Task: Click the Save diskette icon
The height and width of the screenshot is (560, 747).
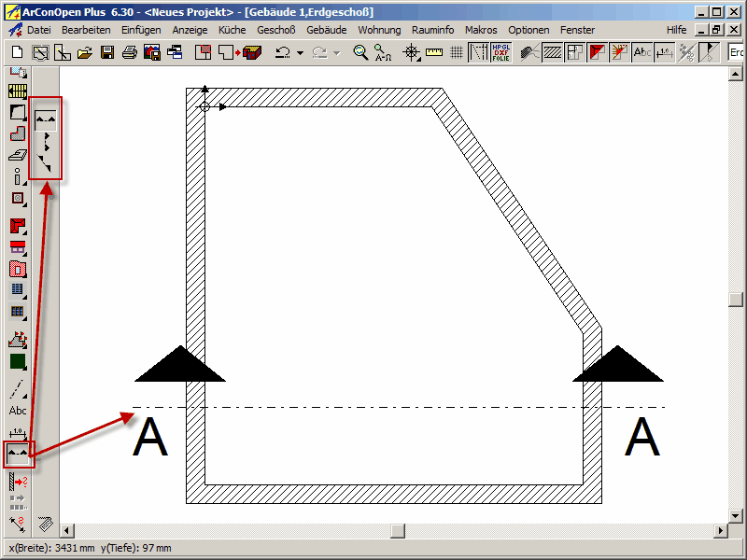Action: click(107, 52)
